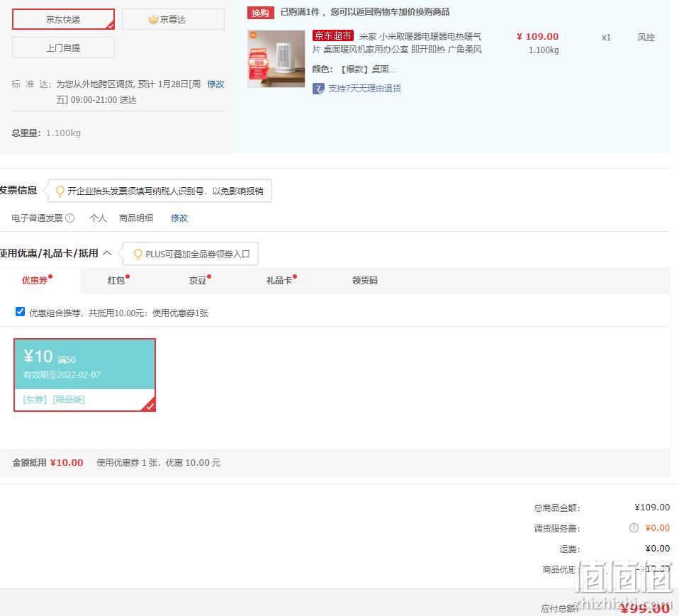
Task: Click the x1 quantity text
Action: point(606,38)
